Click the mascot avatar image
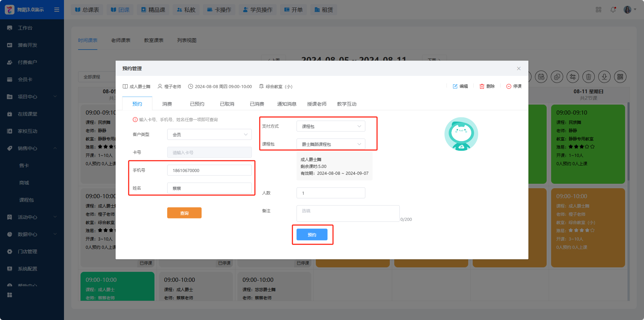Viewport: 644px width, 320px height. 461,134
